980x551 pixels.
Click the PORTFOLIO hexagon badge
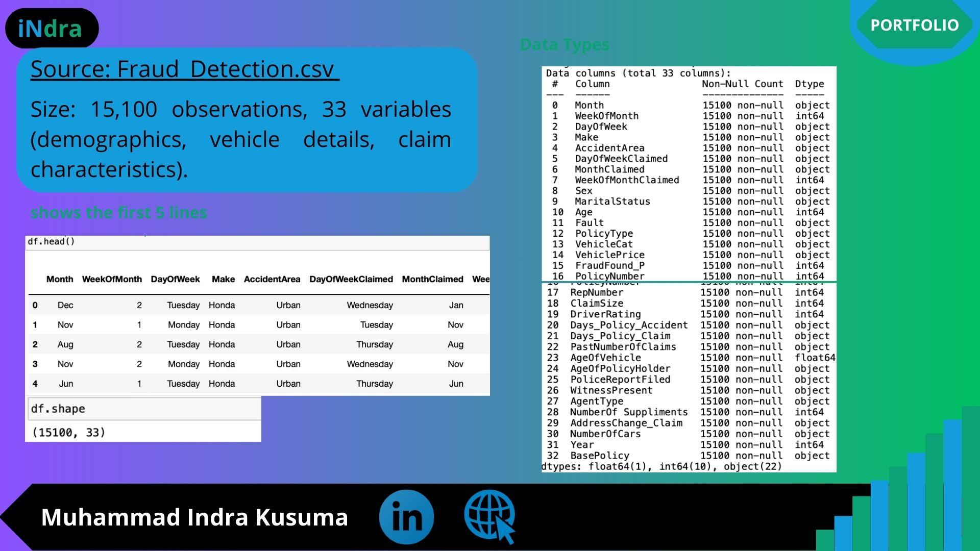(914, 25)
